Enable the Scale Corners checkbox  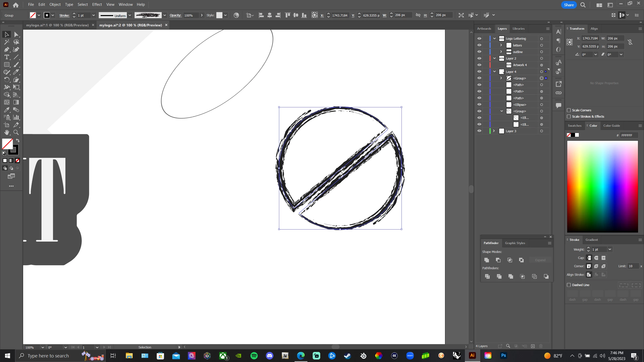pos(569,110)
